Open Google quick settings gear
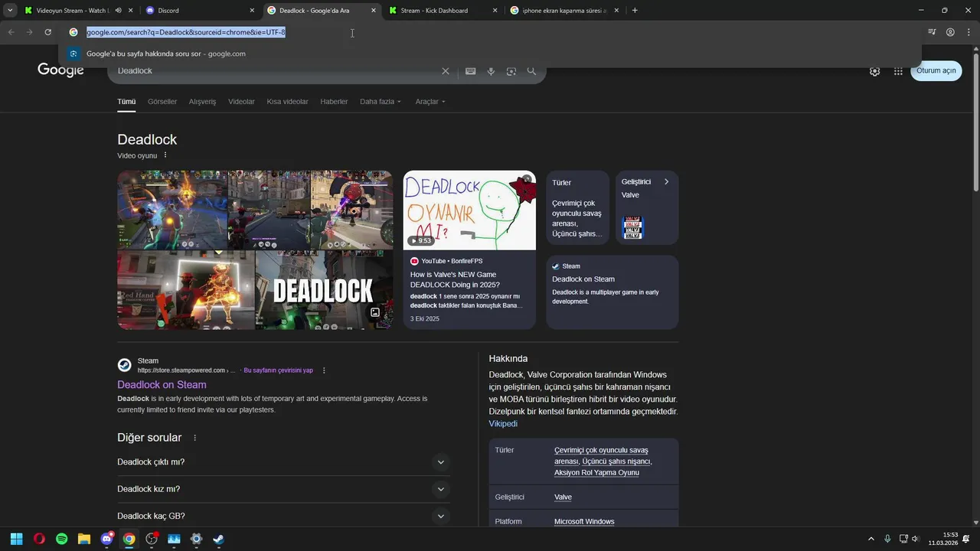 point(874,71)
